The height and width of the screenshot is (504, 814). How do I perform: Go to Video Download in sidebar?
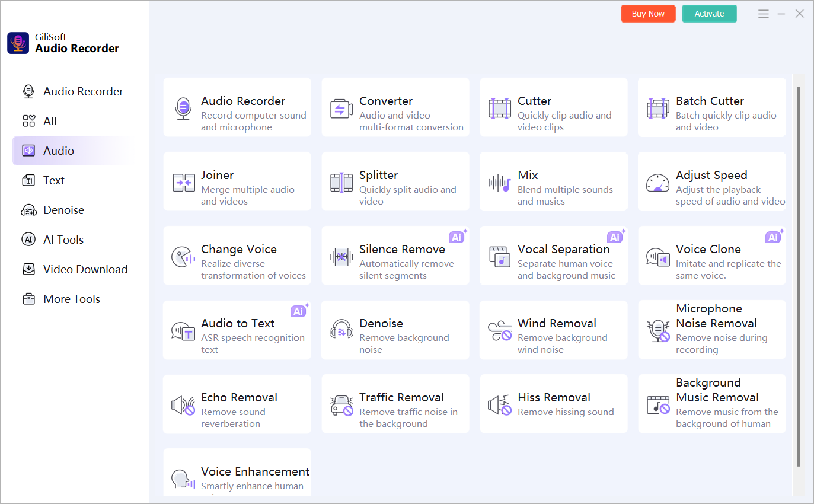[72, 269]
